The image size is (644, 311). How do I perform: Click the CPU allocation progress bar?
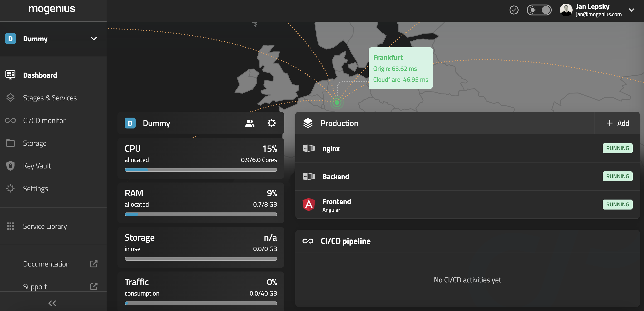point(201,170)
